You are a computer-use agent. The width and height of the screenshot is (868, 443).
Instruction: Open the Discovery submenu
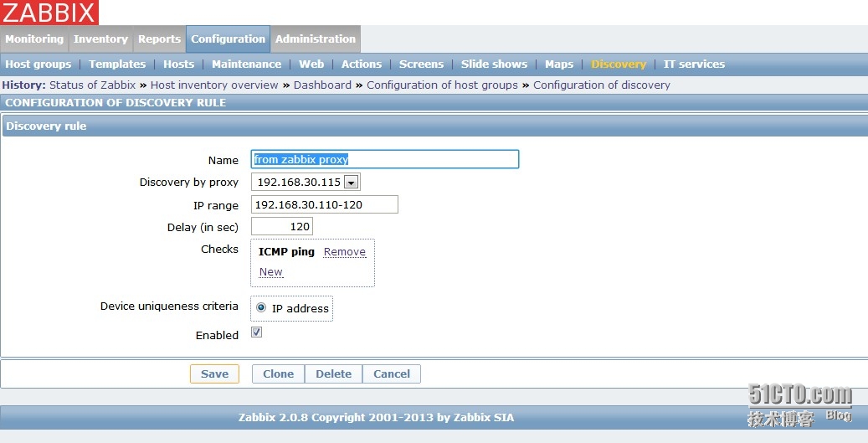(x=619, y=64)
